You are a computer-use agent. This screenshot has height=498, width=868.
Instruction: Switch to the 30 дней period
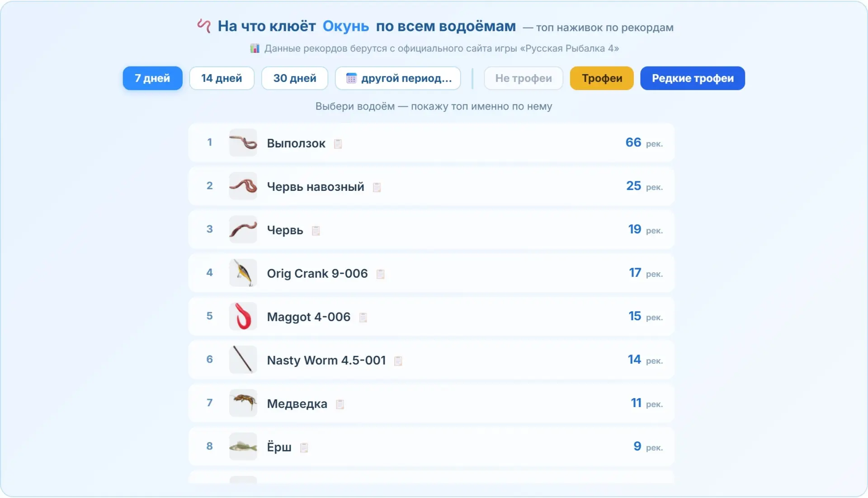coord(295,78)
